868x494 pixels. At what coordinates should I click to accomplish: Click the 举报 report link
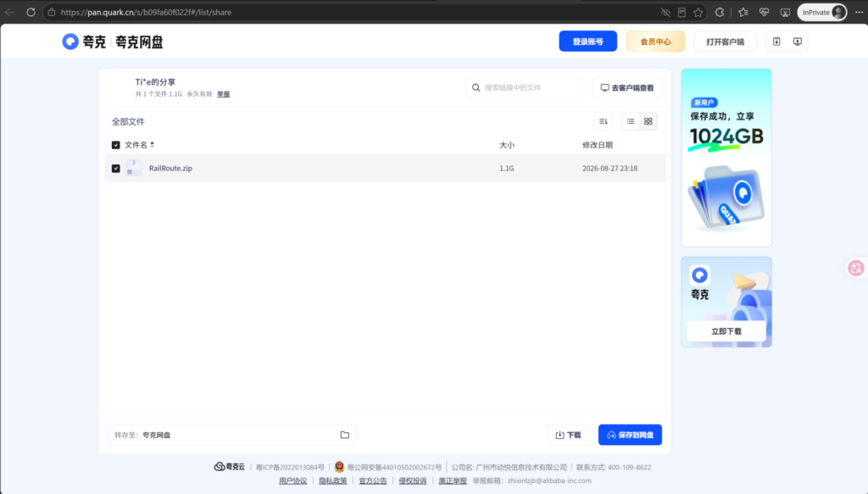click(x=223, y=94)
